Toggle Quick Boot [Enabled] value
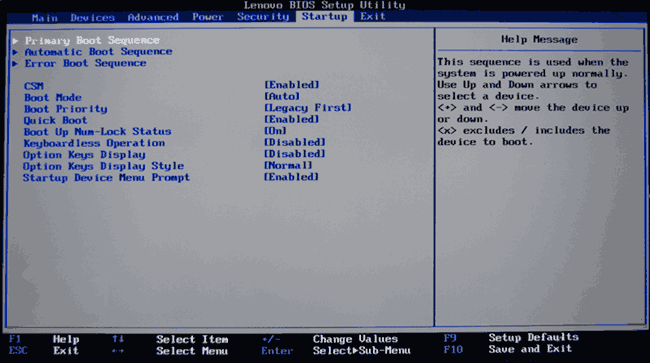 coord(292,119)
